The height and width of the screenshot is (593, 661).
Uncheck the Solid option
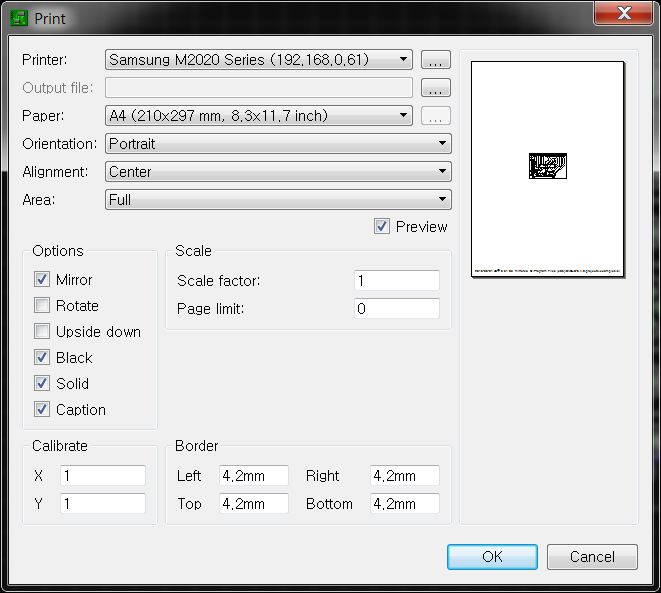click(x=42, y=383)
